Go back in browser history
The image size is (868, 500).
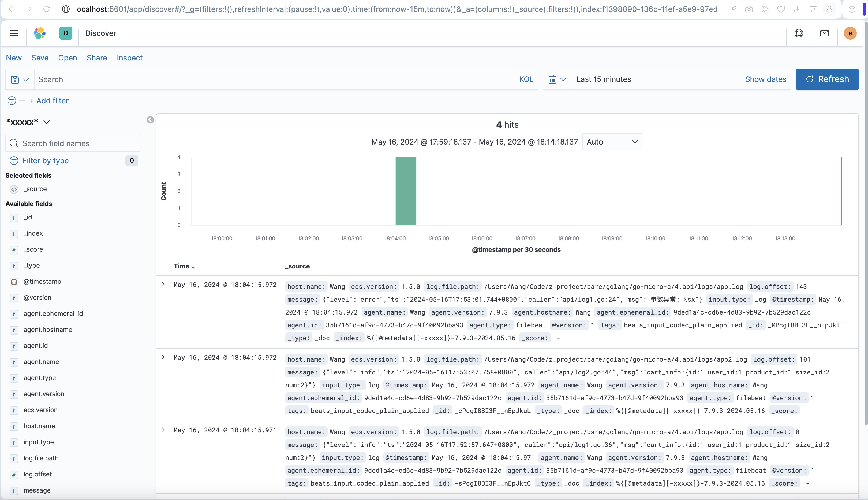10,9
